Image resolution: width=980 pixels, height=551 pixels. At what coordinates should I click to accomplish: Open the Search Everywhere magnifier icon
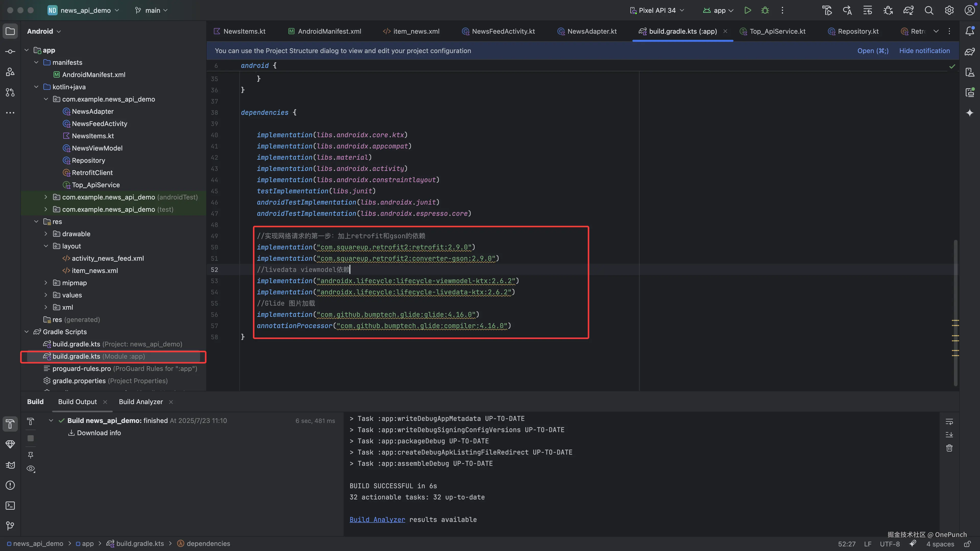[929, 10]
